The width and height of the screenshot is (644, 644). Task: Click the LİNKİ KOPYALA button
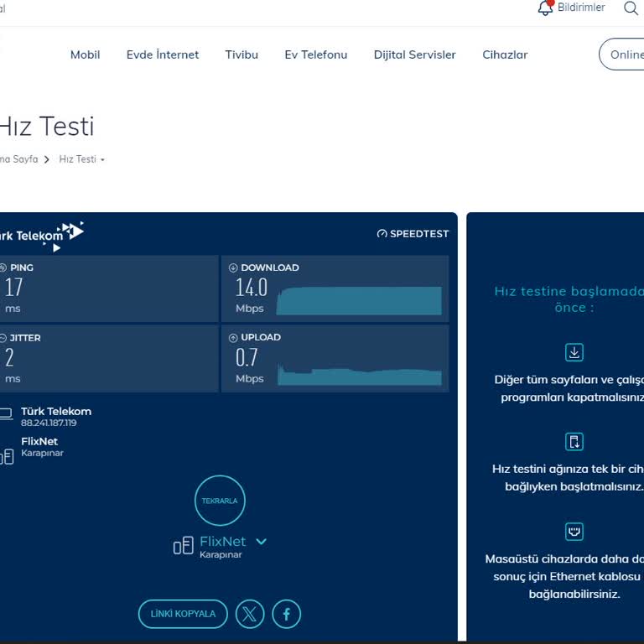tap(183, 614)
